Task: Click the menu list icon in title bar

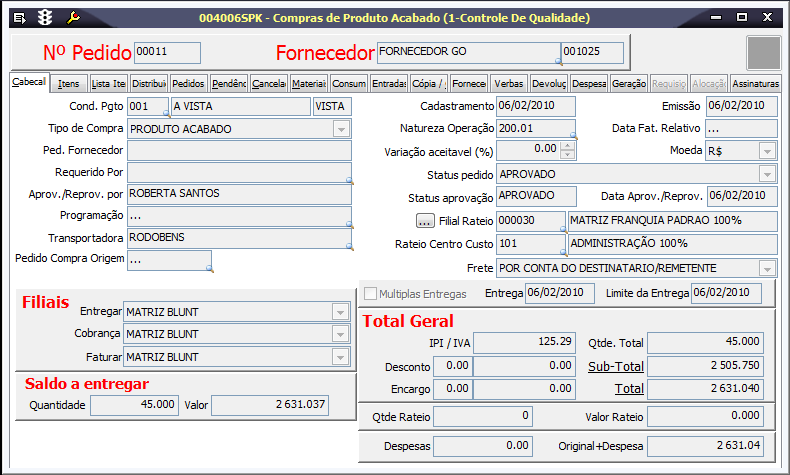Action: [x=20, y=18]
